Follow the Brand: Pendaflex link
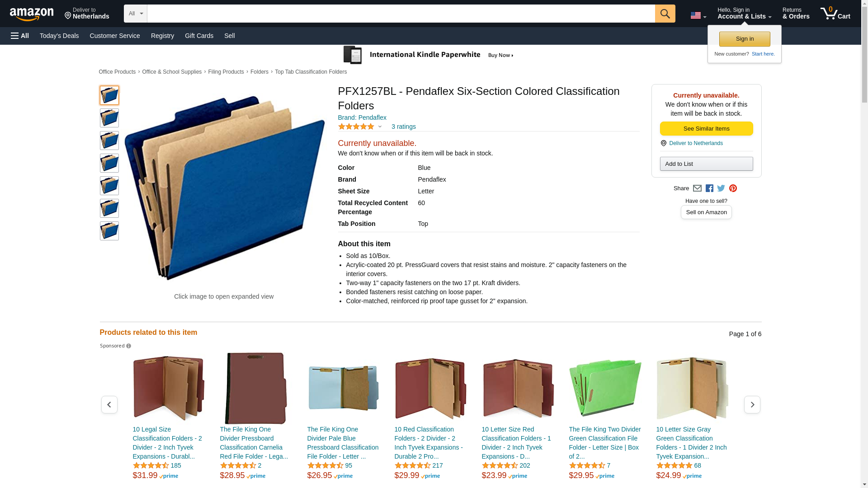Viewport: 868px width, 488px height. 362,117
